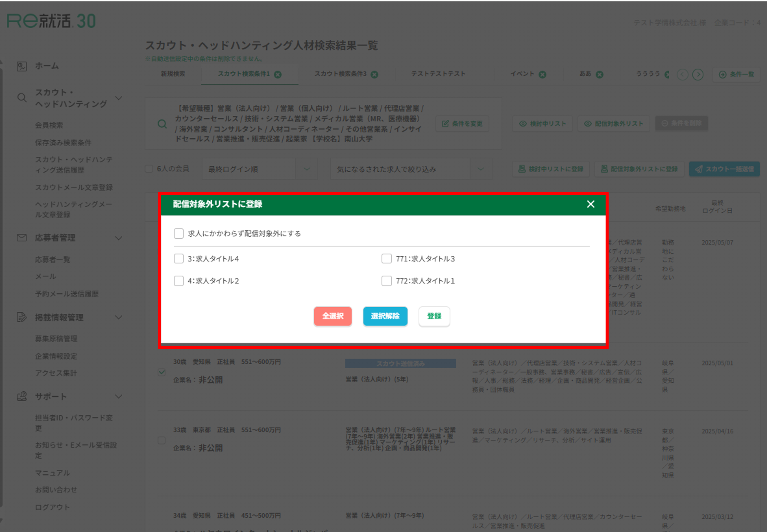Click the search magnifier icon in condition box

[x=162, y=124]
